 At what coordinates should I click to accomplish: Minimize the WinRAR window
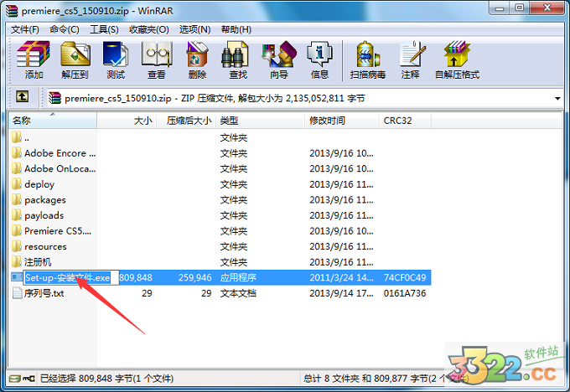point(500,8)
